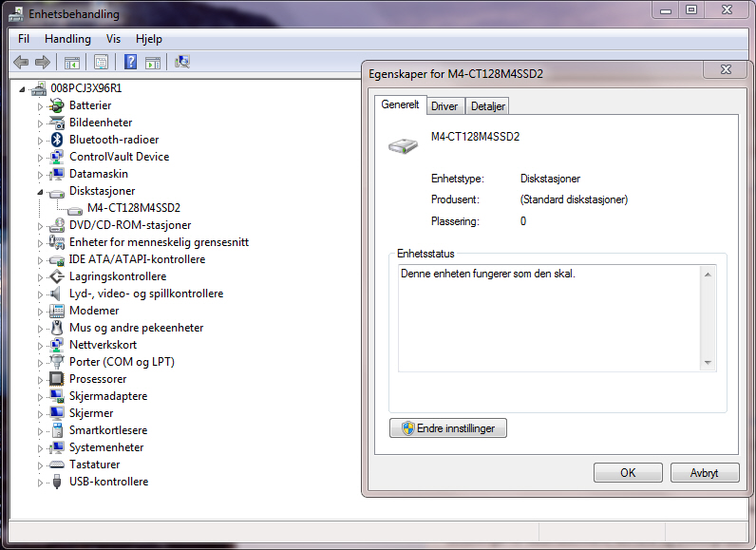
Task: Click the Lyd-, video- og spillkontrollere speaker icon
Action: [55, 294]
